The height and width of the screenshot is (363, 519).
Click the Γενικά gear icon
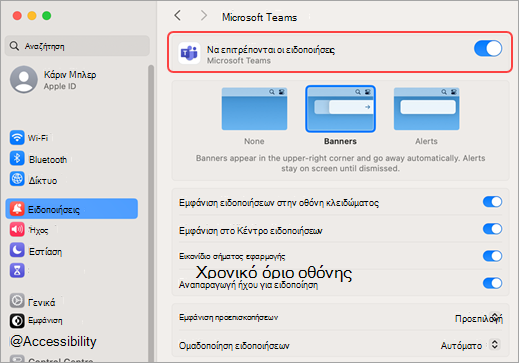tap(17, 301)
